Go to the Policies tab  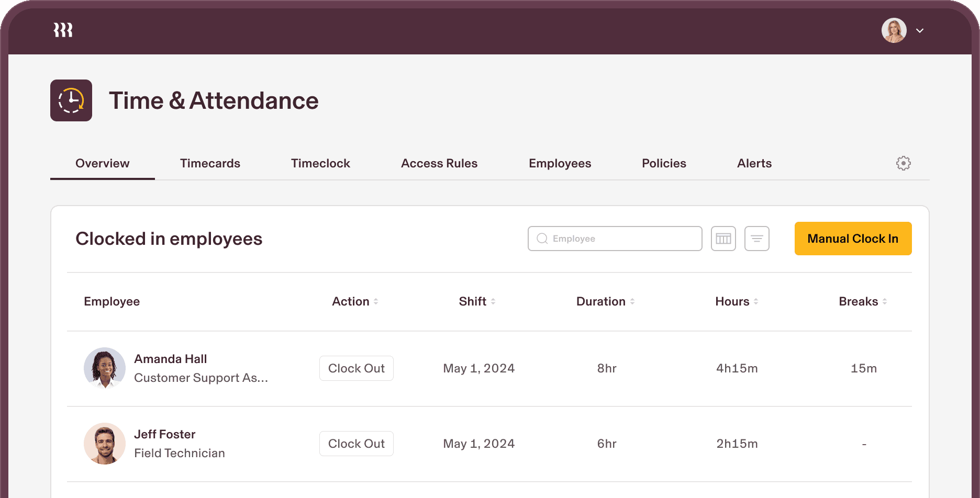tap(664, 163)
